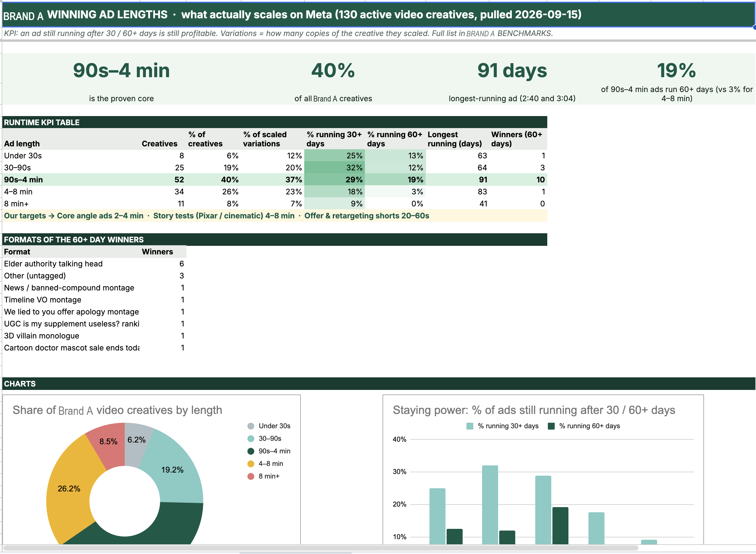Image resolution: width=756 pixels, height=554 pixels.
Task: Click the tallest 32% light teal bar
Action: (490, 505)
